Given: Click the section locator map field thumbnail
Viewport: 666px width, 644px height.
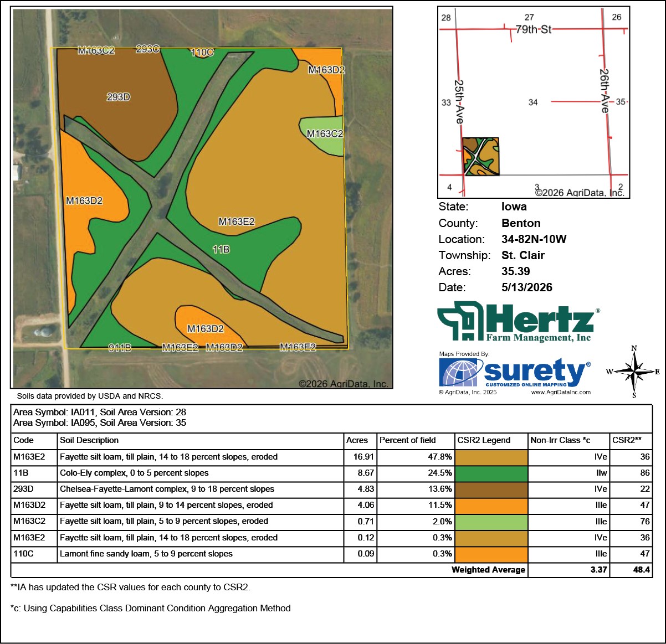Looking at the screenshot, I should point(481,157).
